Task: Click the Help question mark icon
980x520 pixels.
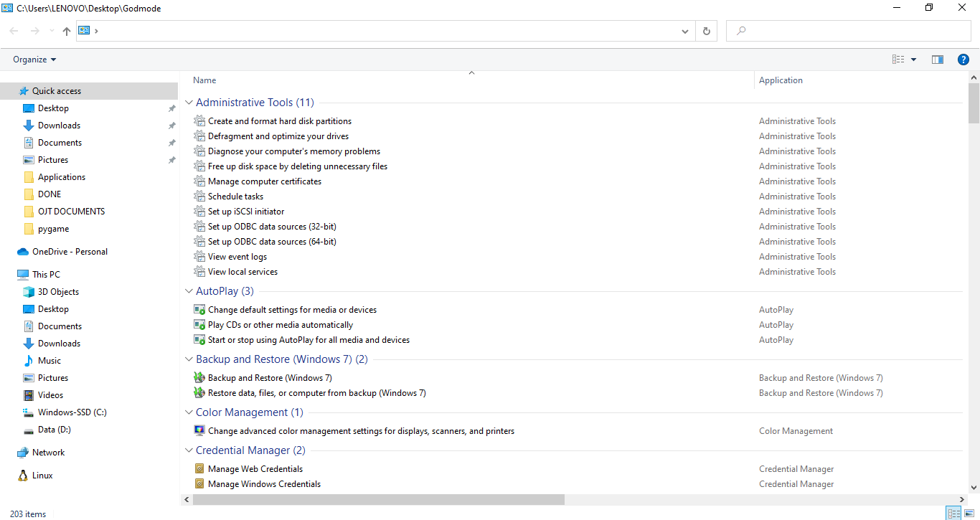Action: (963, 60)
